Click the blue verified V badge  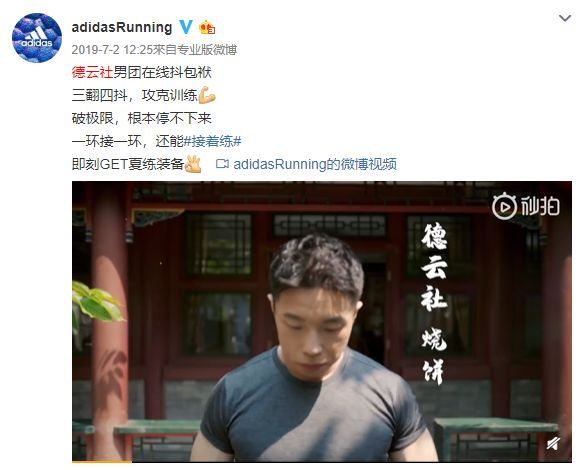(185, 27)
